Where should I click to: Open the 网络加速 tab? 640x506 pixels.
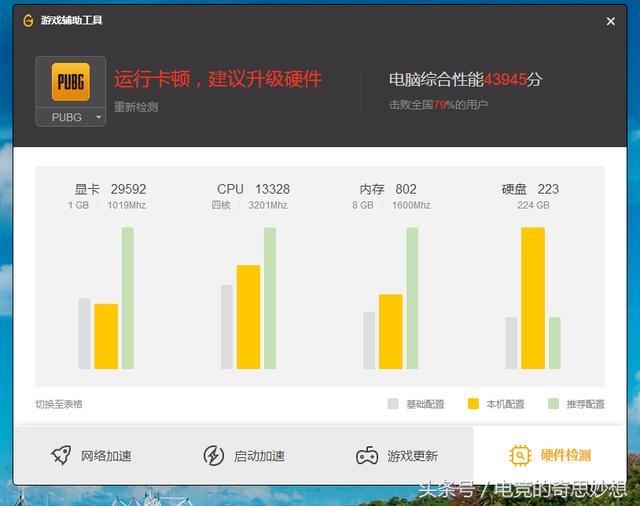pyautogui.click(x=91, y=455)
